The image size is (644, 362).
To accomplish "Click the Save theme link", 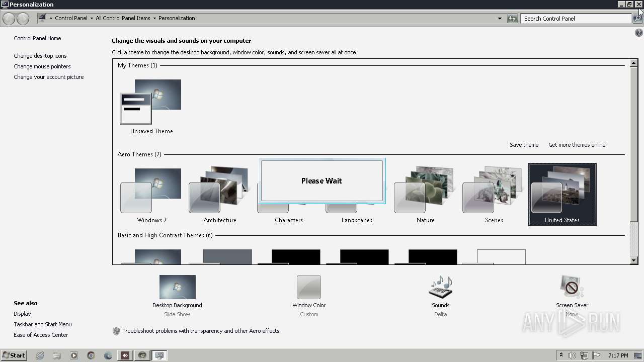I will 524,145.
